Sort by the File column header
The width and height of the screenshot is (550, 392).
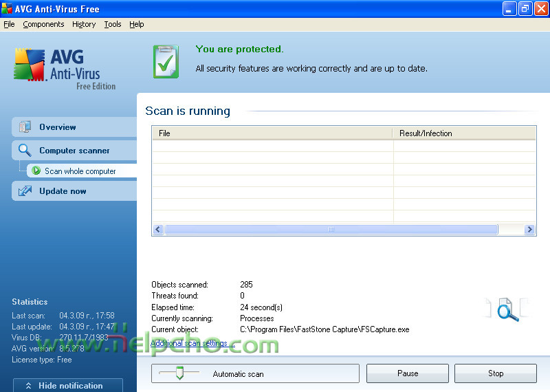(x=272, y=133)
